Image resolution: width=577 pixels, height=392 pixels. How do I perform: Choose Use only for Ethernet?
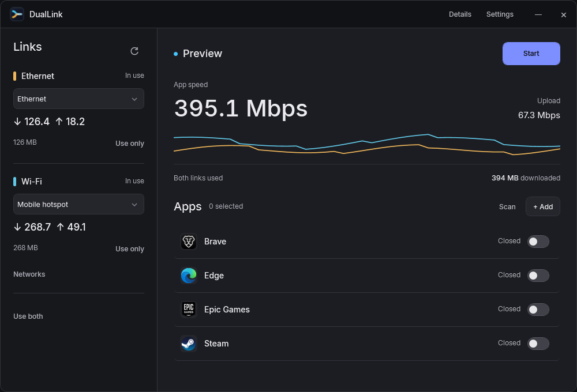(129, 144)
